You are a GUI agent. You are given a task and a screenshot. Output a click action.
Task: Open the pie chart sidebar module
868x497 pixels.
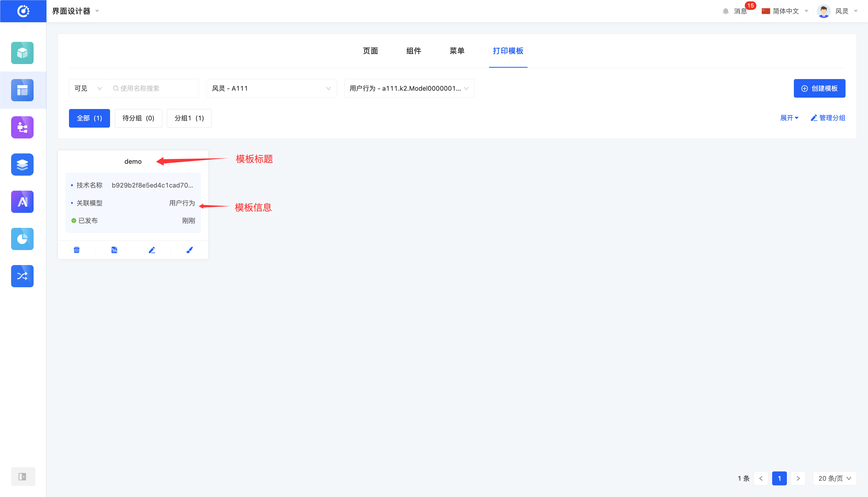(x=22, y=239)
